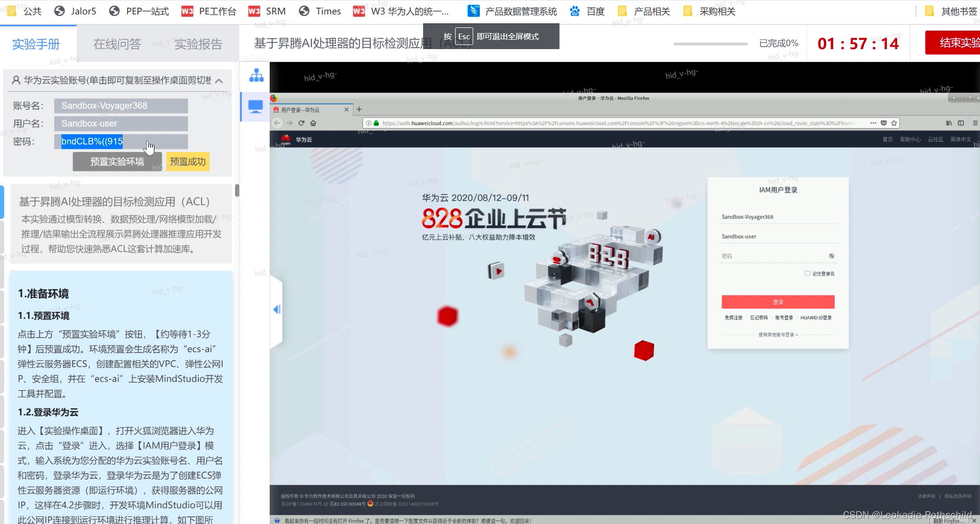Close the 用户登录—华为云 tab
The height and width of the screenshot is (524, 980).
tap(347, 110)
